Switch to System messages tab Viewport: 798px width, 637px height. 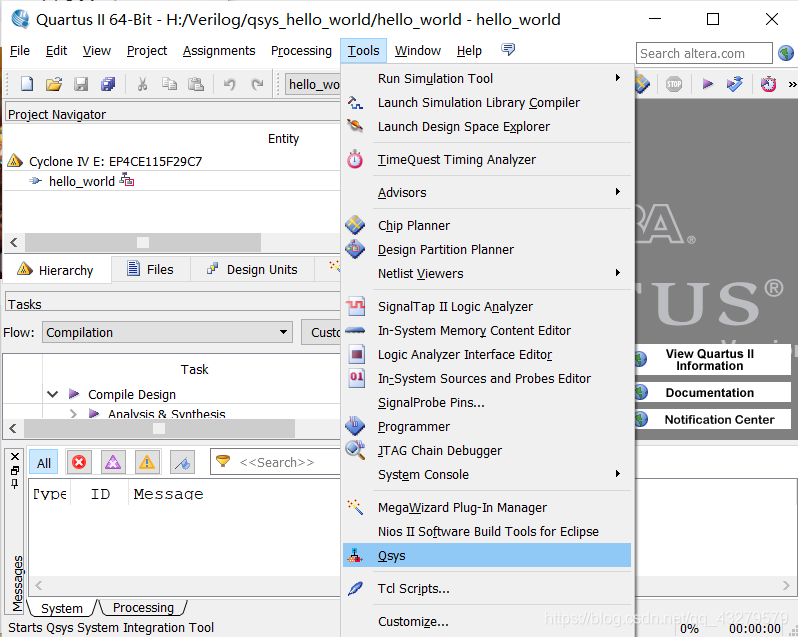(62, 608)
